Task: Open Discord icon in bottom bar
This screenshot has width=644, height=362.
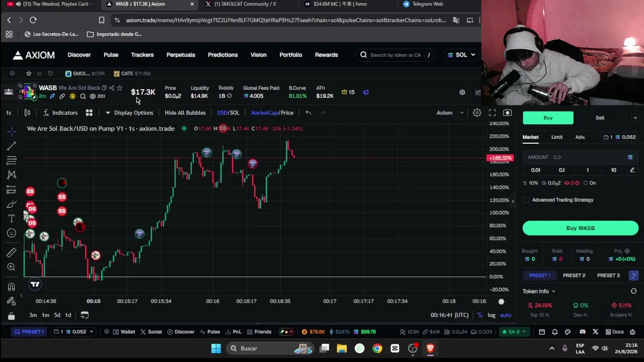Action: pyautogui.click(x=583, y=332)
